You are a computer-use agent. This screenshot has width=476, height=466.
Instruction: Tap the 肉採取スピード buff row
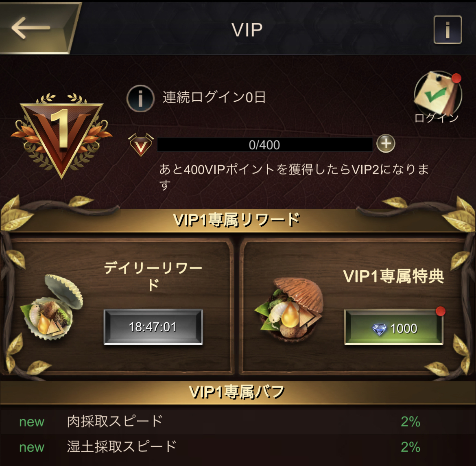coord(238,421)
